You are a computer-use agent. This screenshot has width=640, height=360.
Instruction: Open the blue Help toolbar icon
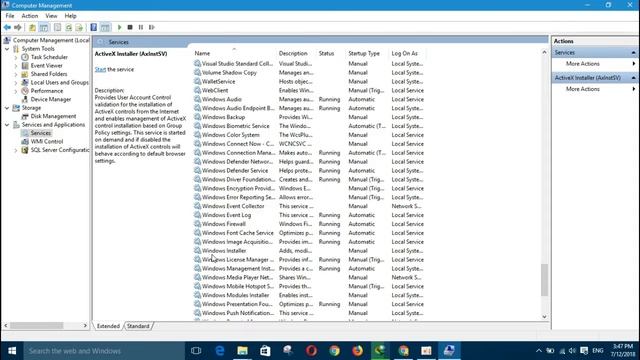pyautogui.click(x=93, y=27)
